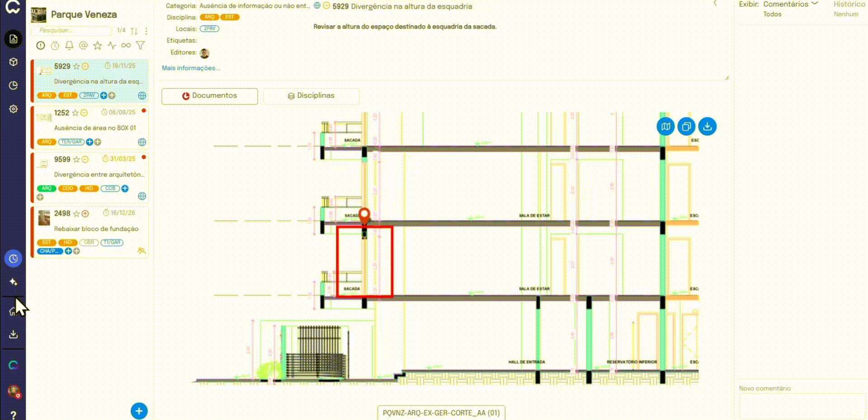Screen dimensions: 868x420
Task: Click the Pesquisar search field
Action: 71,30
